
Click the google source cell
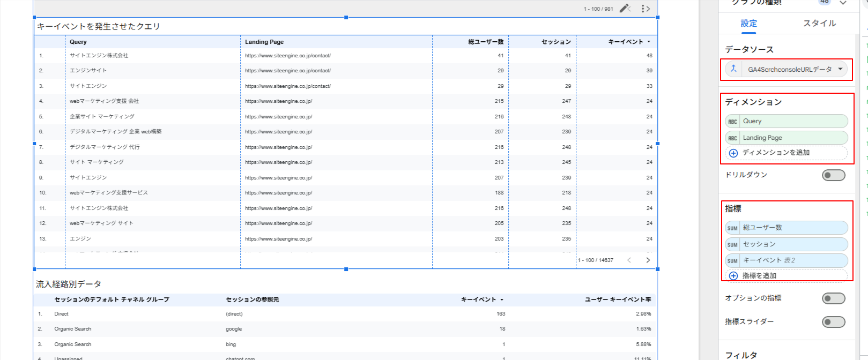[234, 329]
